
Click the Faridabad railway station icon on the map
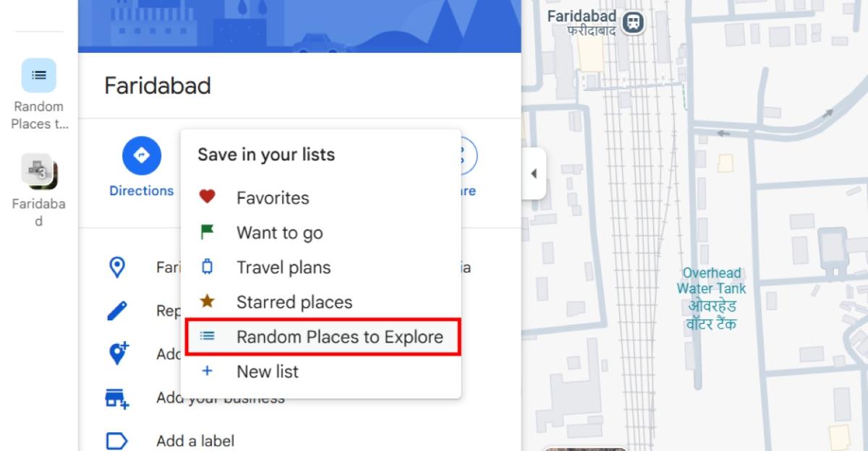pyautogui.click(x=633, y=22)
